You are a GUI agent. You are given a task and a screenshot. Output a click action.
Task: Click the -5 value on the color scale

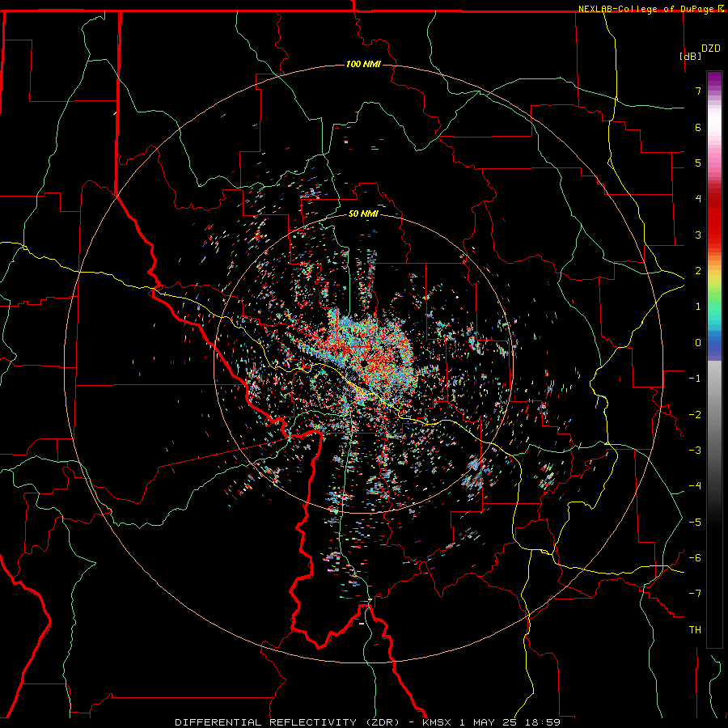pyautogui.click(x=695, y=522)
